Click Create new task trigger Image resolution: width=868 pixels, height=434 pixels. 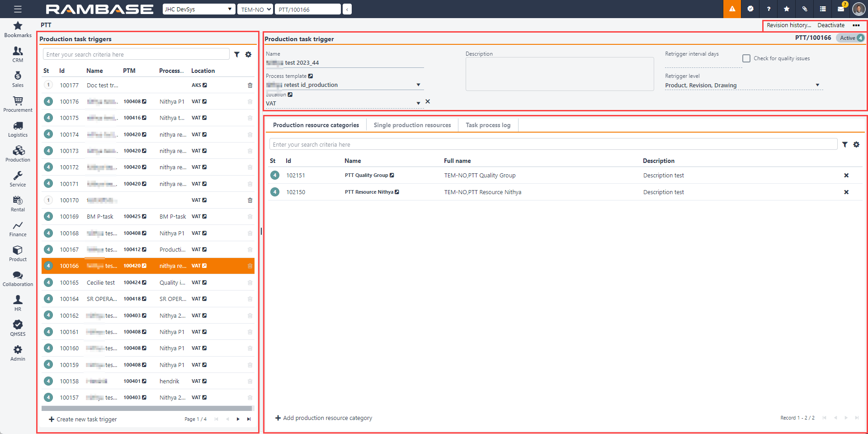click(x=83, y=419)
